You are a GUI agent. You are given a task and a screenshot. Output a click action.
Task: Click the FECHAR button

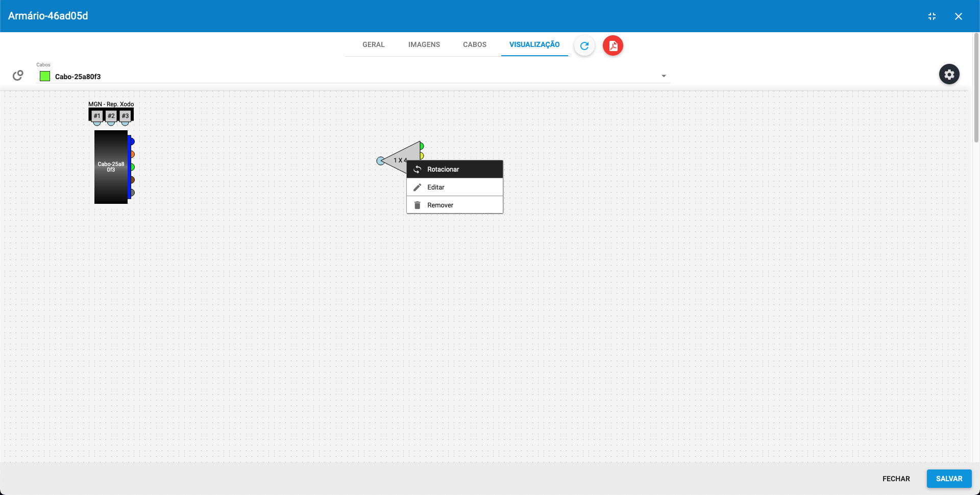(896, 479)
